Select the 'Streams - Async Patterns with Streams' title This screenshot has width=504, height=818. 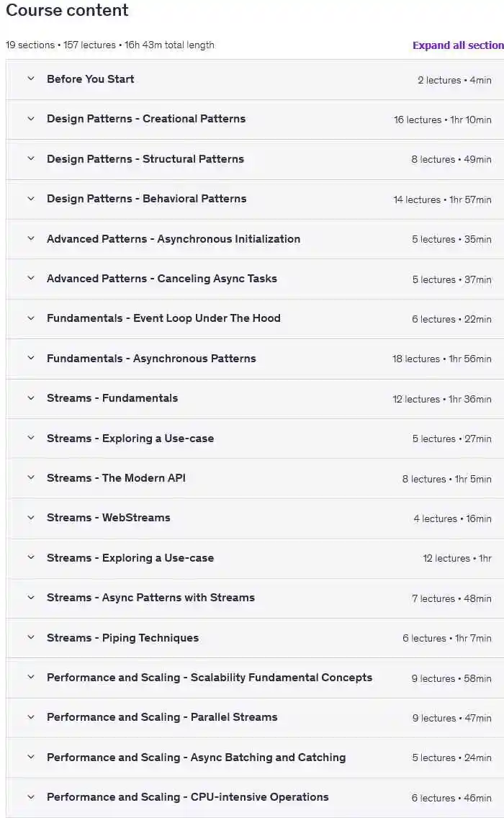(150, 598)
